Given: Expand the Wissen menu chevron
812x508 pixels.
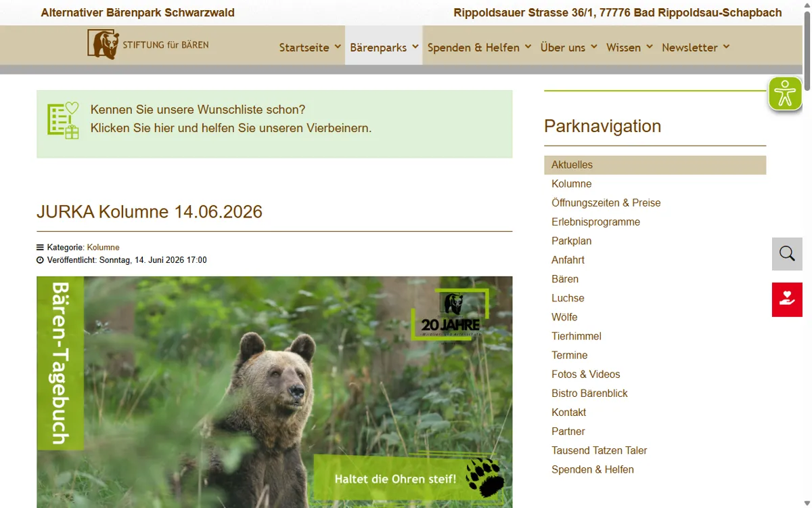Looking at the screenshot, I should 650,47.
